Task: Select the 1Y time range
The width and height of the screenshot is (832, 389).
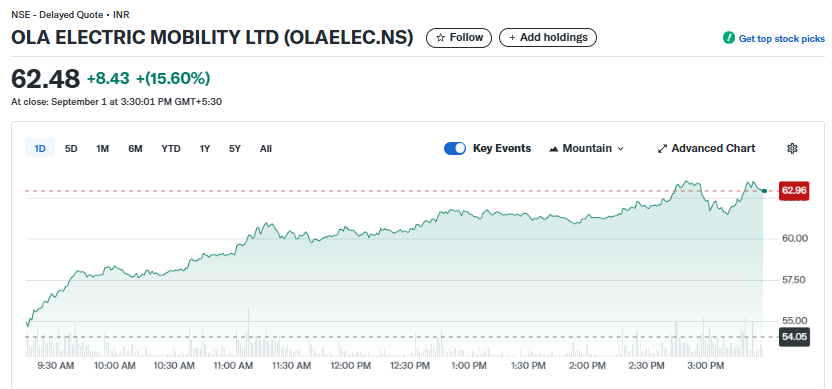Action: [x=205, y=149]
